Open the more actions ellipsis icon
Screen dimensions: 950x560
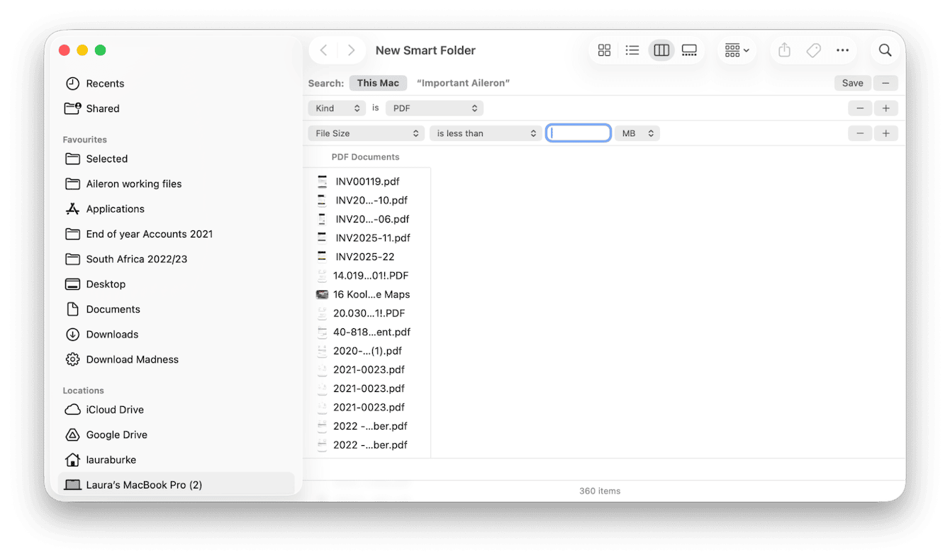click(x=842, y=50)
